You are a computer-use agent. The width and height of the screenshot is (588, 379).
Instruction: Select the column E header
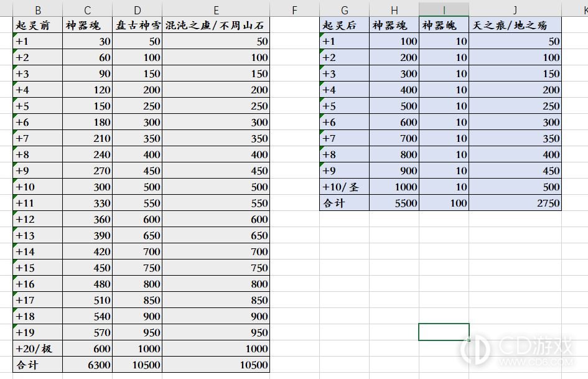216,10
